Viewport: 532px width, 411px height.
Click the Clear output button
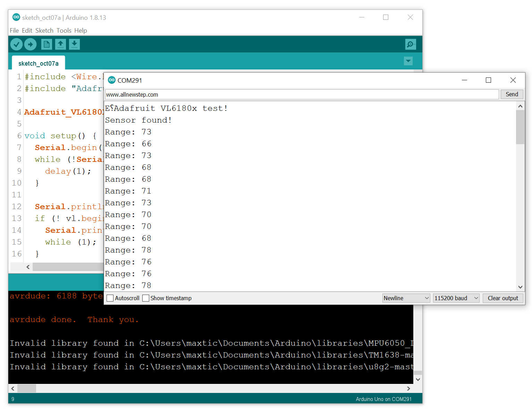tap(503, 298)
